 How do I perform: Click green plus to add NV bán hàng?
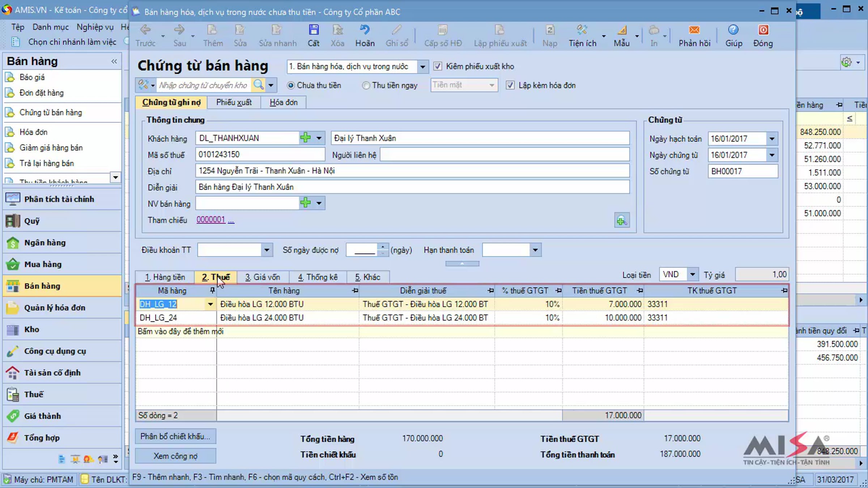tap(306, 203)
